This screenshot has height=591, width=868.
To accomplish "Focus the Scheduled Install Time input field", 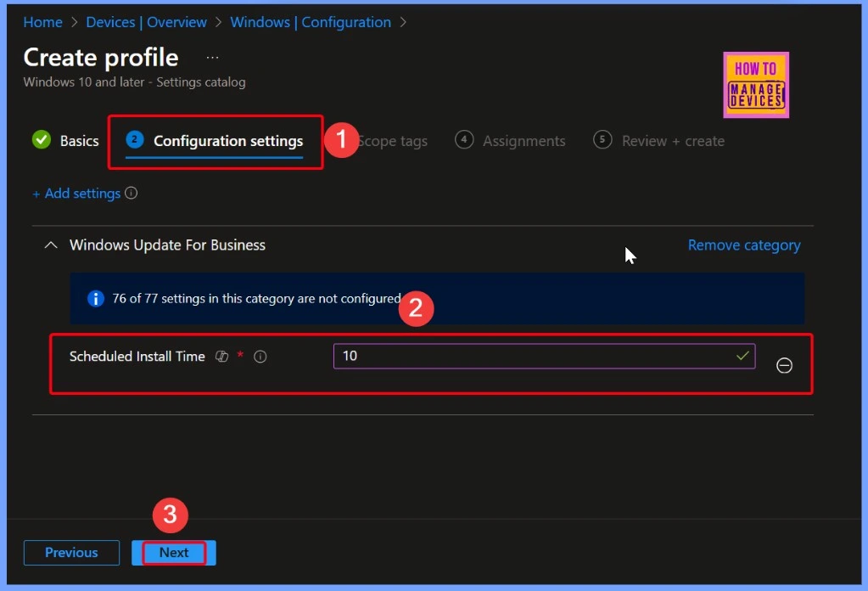I will click(x=544, y=356).
